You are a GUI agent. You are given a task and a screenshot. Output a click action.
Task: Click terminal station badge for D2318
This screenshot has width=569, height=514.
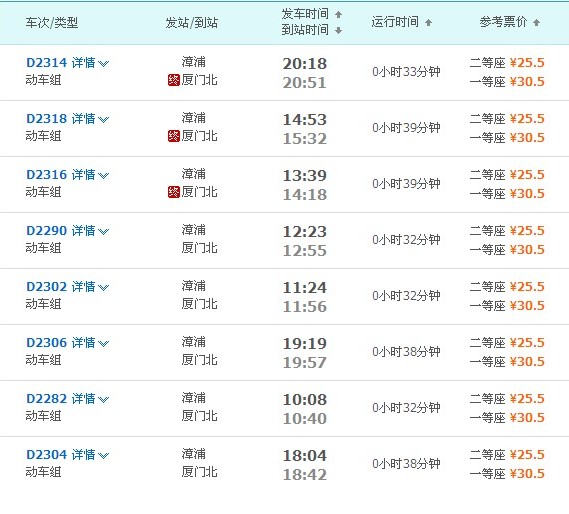(x=174, y=136)
